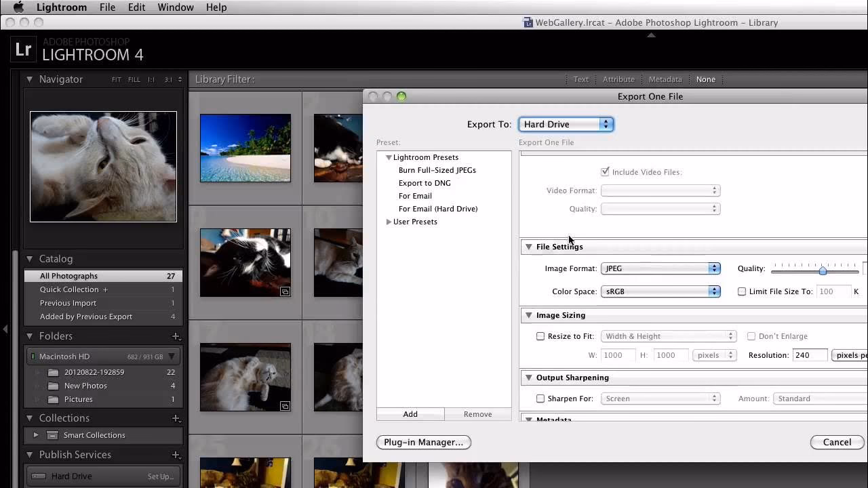The width and height of the screenshot is (868, 488).
Task: Click the Add preset button
Action: pyautogui.click(x=410, y=413)
